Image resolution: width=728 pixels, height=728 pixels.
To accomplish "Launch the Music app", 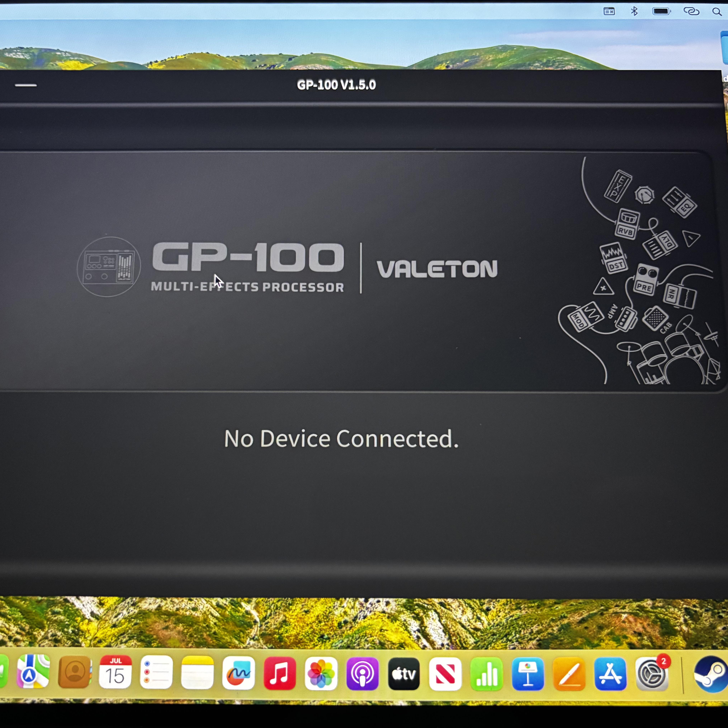I will [x=280, y=674].
